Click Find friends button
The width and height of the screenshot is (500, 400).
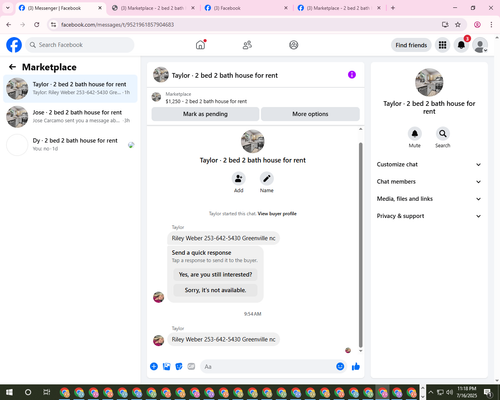point(411,45)
